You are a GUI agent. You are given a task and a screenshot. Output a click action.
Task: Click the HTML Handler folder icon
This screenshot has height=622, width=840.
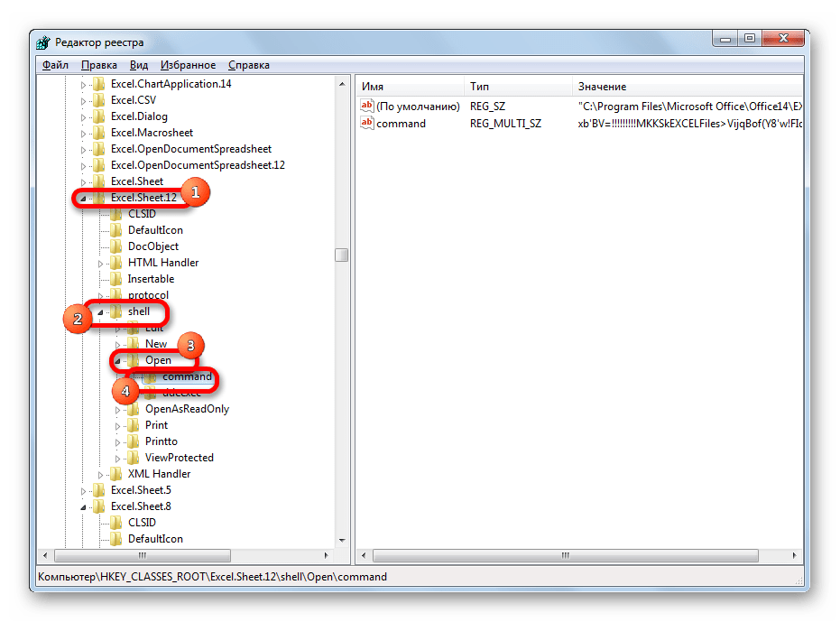115,262
